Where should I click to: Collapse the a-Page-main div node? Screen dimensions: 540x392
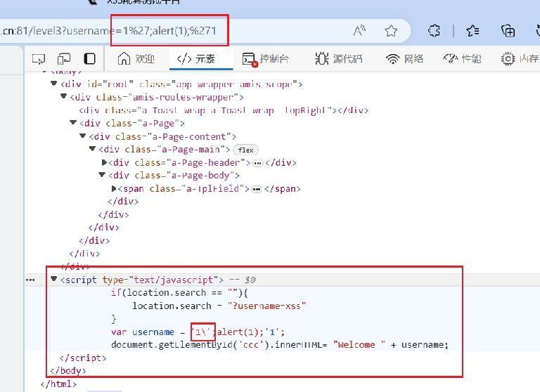click(92, 149)
